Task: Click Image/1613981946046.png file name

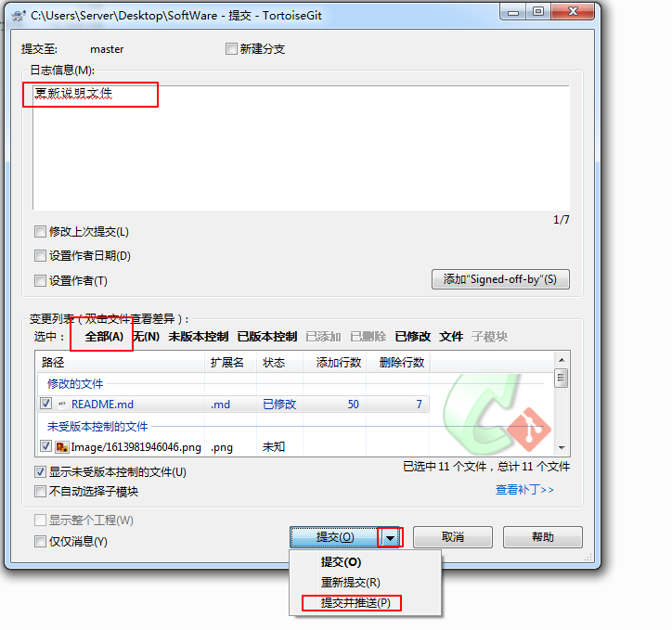Action: [x=136, y=447]
